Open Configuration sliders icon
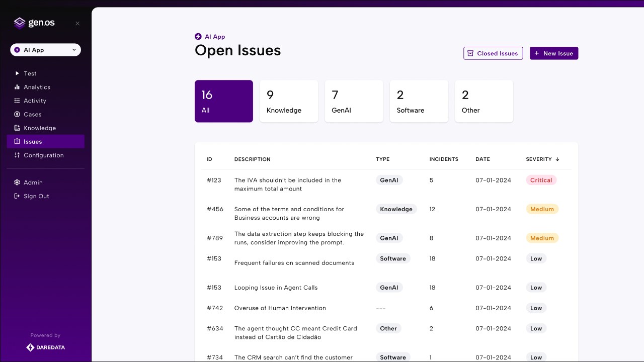 (x=17, y=155)
